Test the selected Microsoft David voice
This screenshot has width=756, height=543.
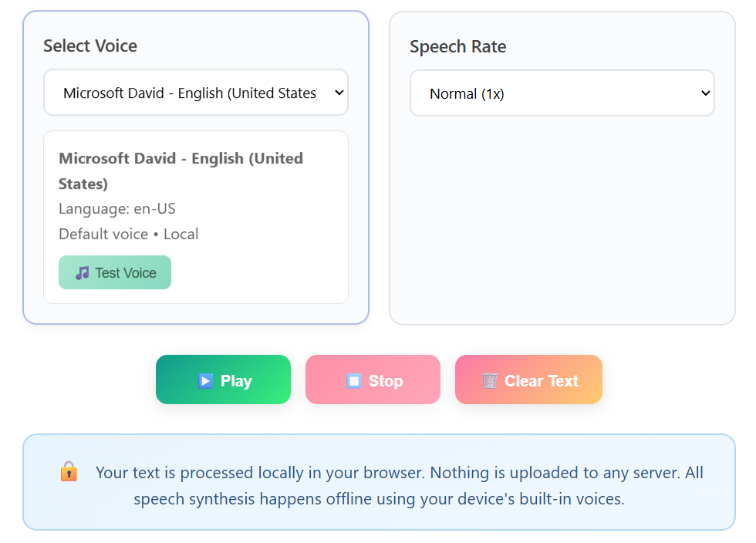click(x=115, y=272)
